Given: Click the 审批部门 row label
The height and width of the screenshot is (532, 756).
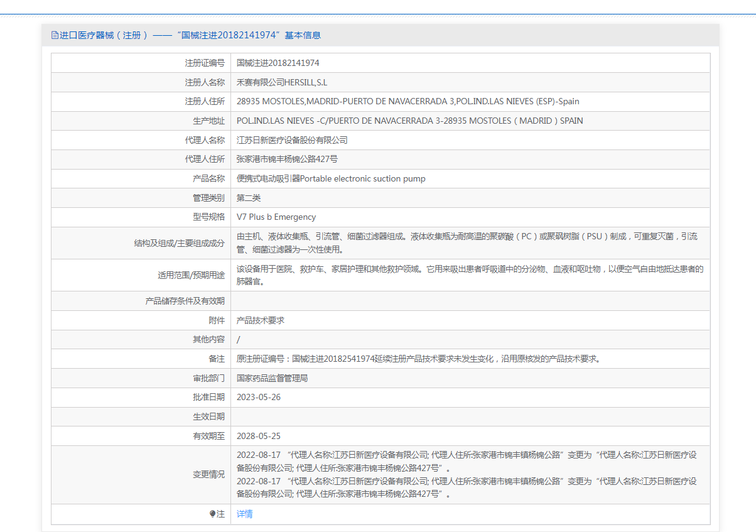Looking at the screenshot, I should tap(208, 378).
